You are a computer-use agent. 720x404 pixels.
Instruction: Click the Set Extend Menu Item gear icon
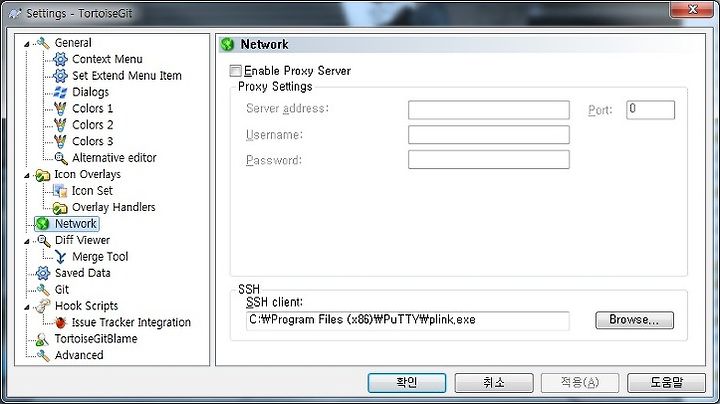pyautogui.click(x=60, y=76)
